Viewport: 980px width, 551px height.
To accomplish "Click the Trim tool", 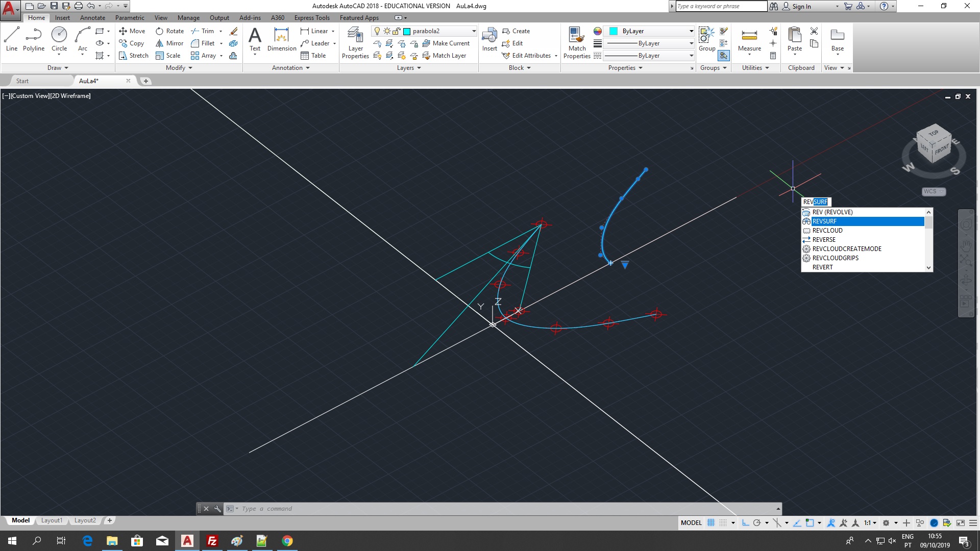I will (x=203, y=31).
